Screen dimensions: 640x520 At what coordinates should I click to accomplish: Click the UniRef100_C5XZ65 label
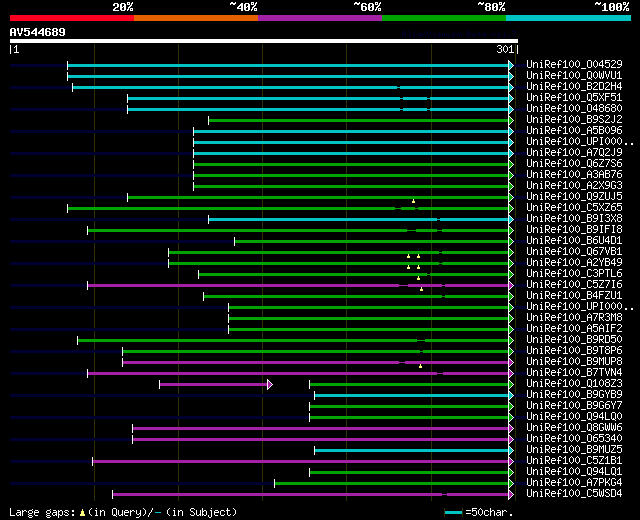click(x=574, y=207)
